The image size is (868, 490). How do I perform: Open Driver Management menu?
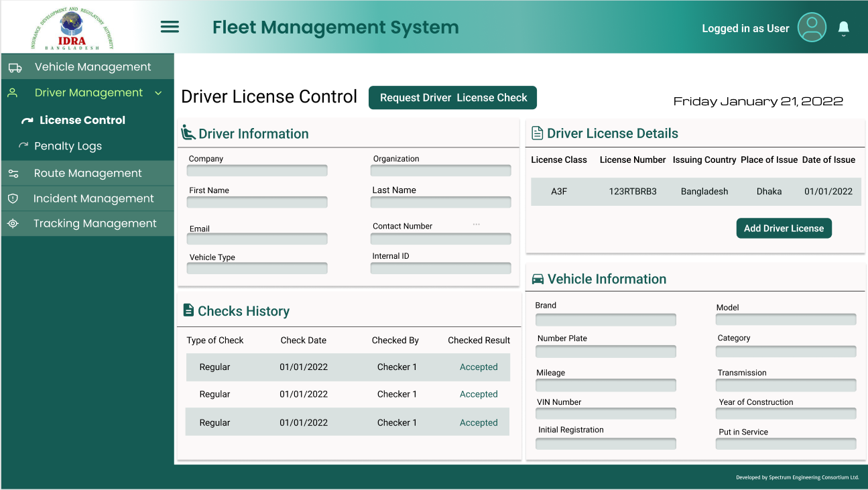[x=87, y=93]
